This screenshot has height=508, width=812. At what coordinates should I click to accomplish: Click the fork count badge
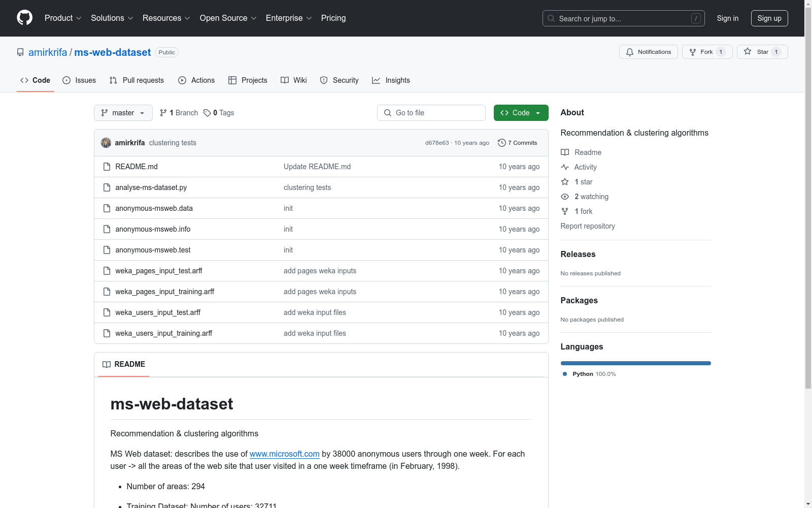point(721,52)
